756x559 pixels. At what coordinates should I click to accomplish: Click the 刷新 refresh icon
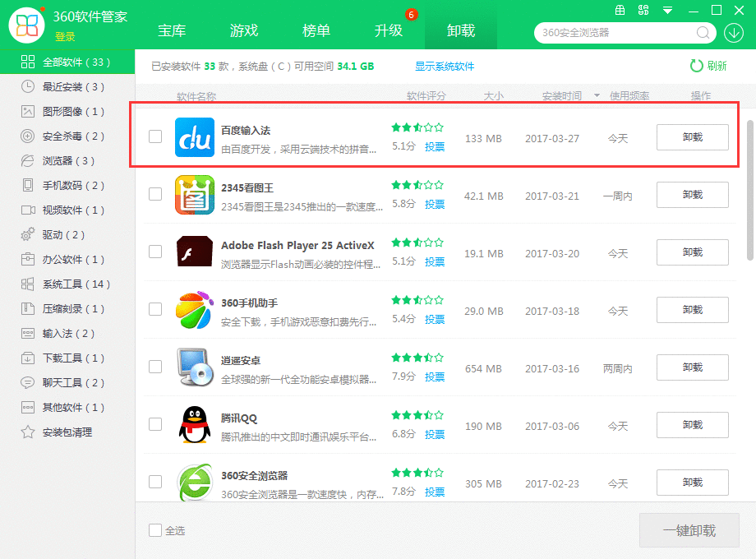(696, 65)
